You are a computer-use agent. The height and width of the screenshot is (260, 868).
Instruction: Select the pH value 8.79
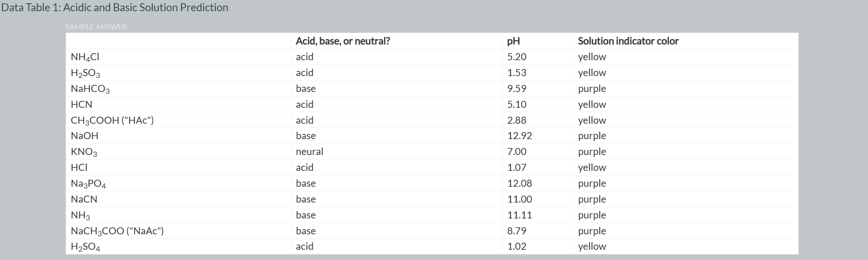(517, 231)
